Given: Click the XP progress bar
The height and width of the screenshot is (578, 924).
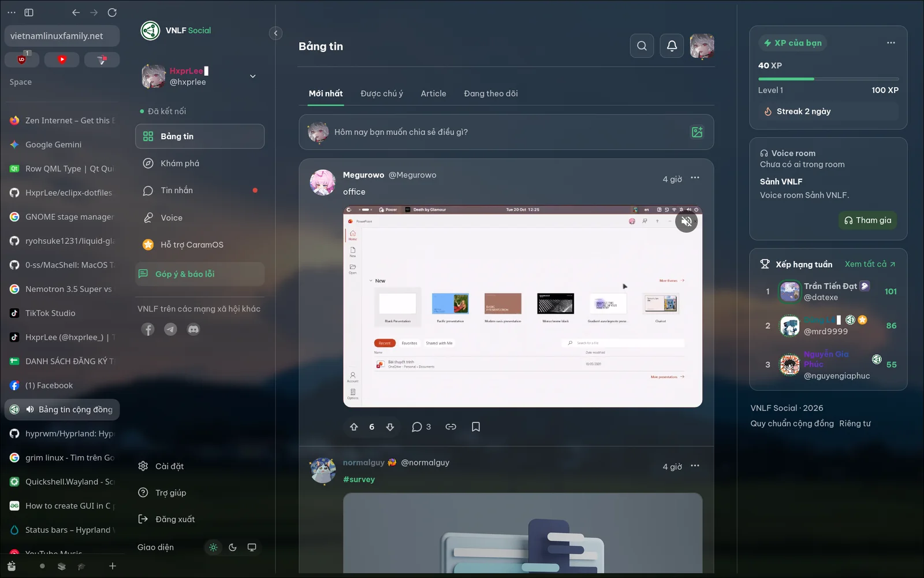Looking at the screenshot, I should pyautogui.click(x=828, y=79).
